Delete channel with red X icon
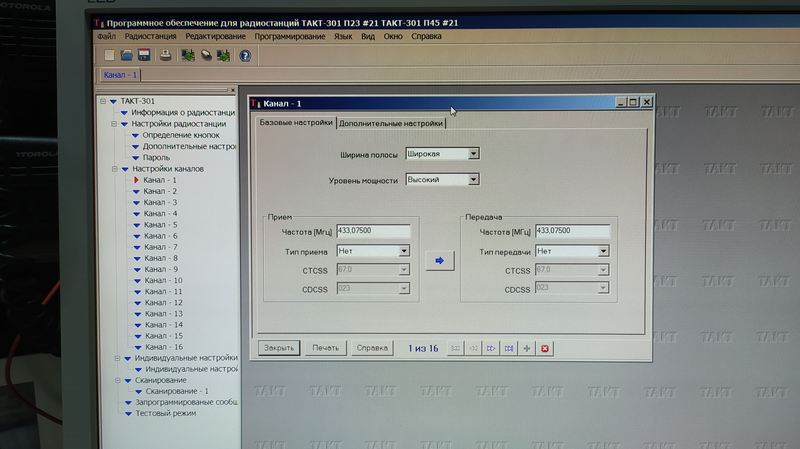Viewport: 800px width, 449px height. coord(545,348)
